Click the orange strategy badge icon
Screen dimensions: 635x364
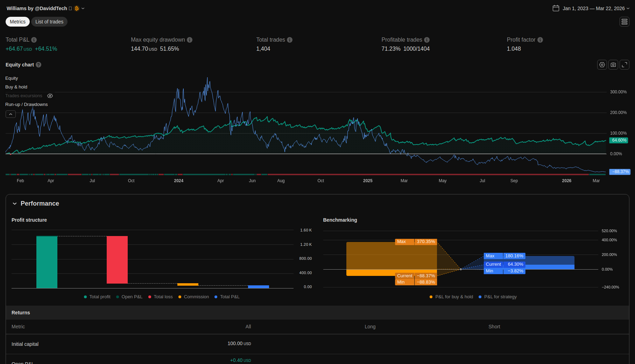(x=77, y=8)
